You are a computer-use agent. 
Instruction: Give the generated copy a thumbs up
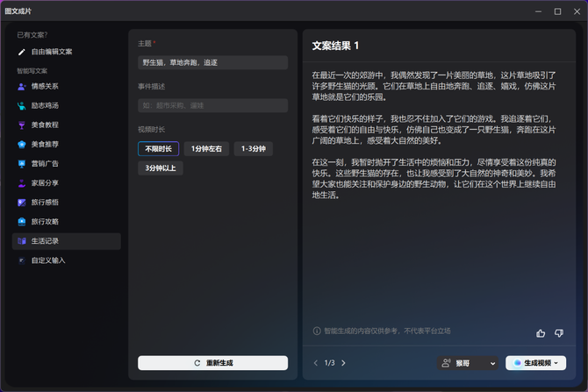541,333
